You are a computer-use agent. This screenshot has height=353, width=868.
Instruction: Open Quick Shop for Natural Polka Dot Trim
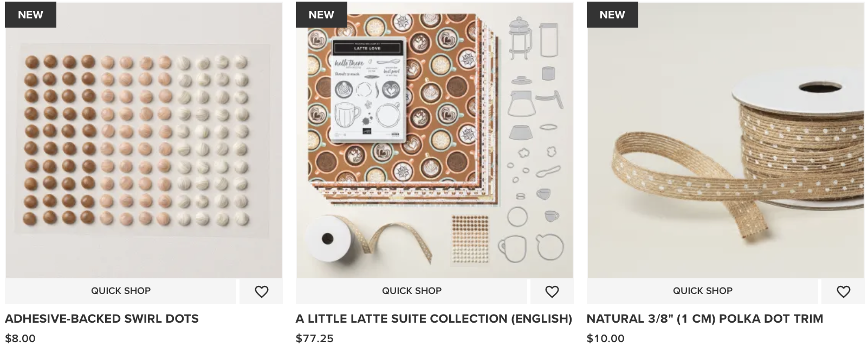702,291
